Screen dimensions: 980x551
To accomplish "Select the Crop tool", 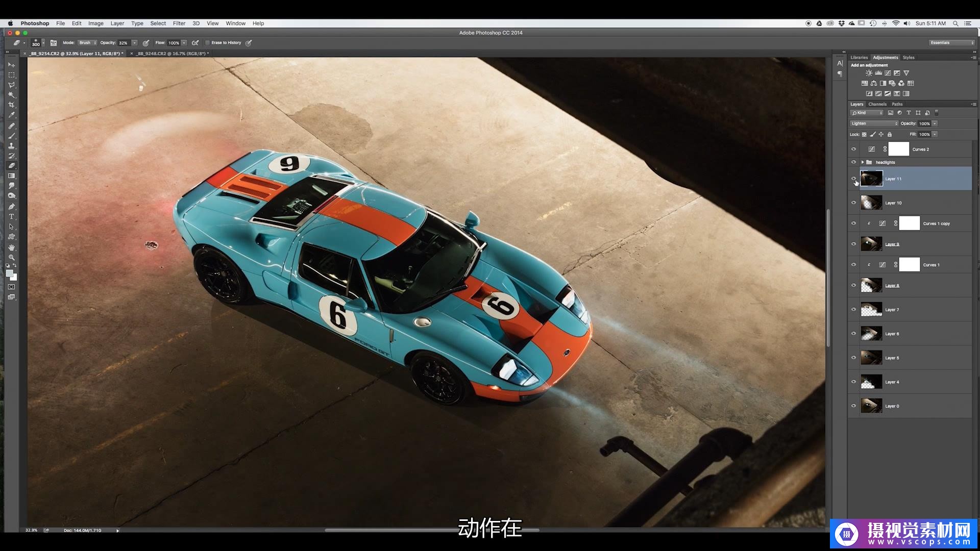I will (11, 105).
